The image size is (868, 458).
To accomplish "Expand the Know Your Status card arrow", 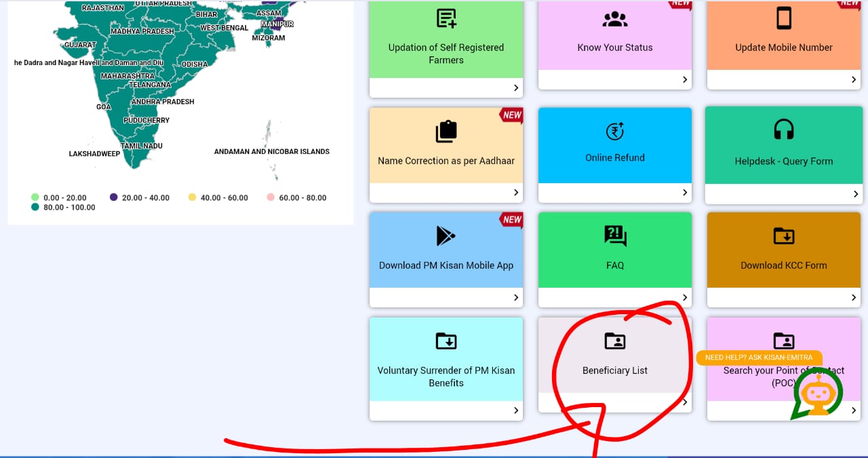I will point(685,80).
